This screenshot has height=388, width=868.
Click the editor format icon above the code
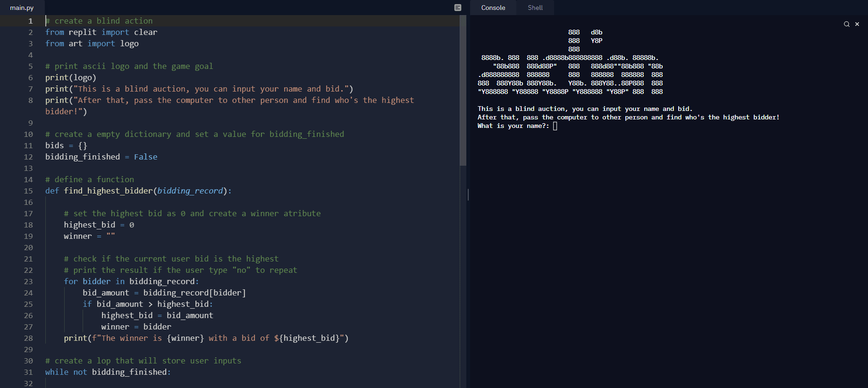457,8
